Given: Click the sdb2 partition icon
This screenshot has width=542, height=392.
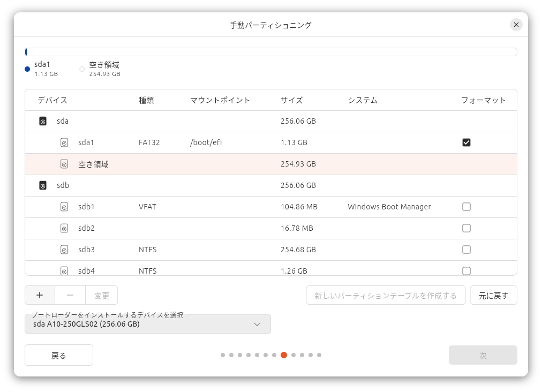Looking at the screenshot, I should pyautogui.click(x=64, y=229).
